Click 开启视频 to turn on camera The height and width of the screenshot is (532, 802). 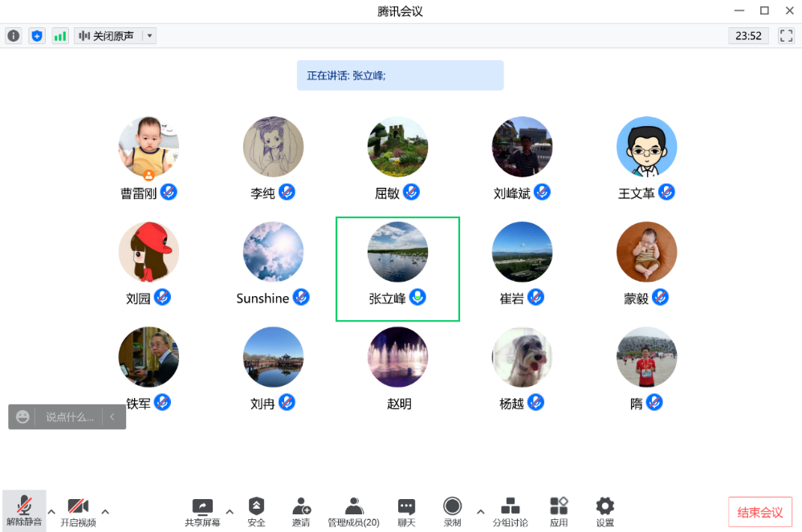[x=78, y=512]
